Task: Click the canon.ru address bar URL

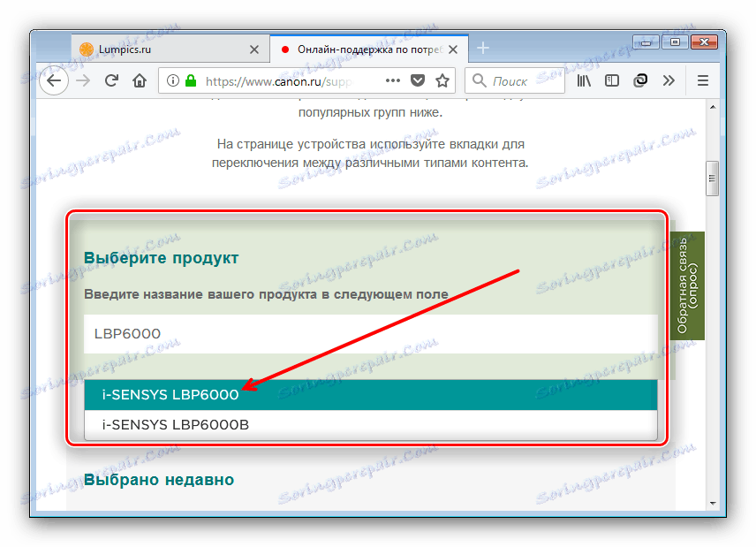Action: click(x=279, y=81)
